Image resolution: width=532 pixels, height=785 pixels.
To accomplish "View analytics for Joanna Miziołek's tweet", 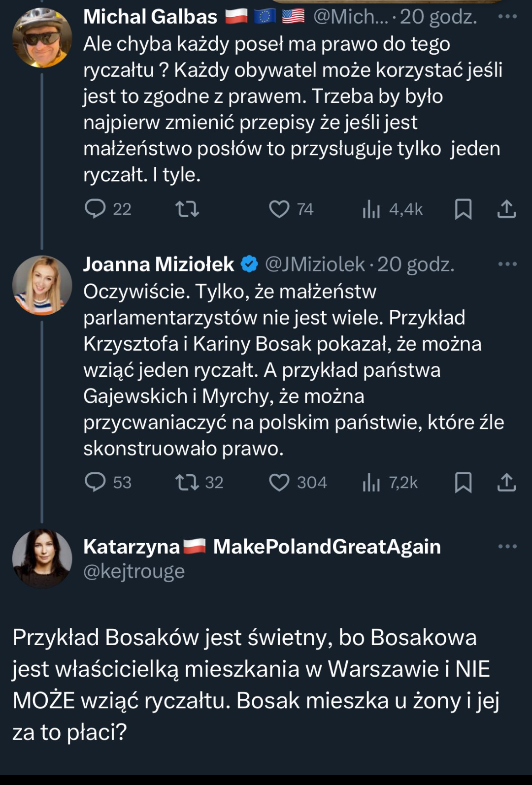I will pyautogui.click(x=371, y=483).
